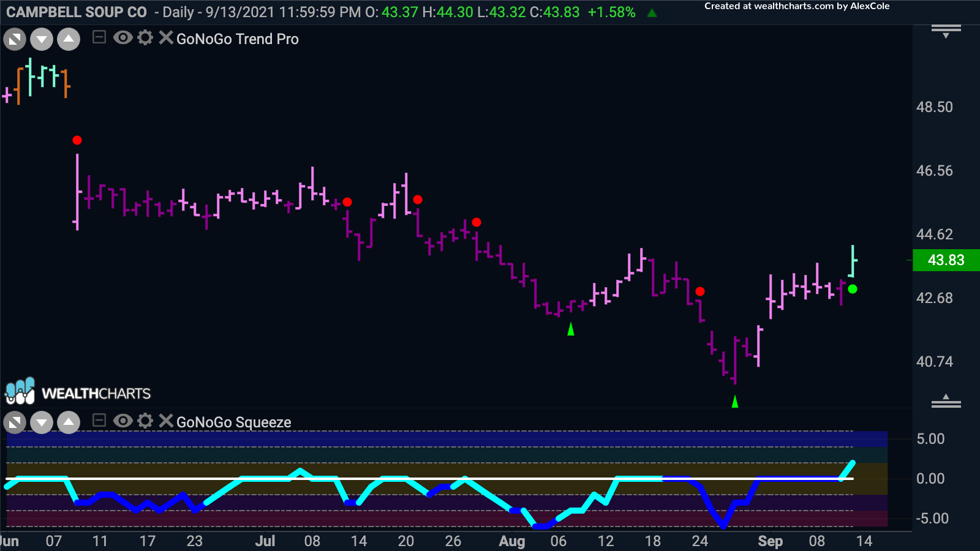This screenshot has height=551, width=980.
Task: Click the Sep label on the date axis
Action: pos(771,541)
